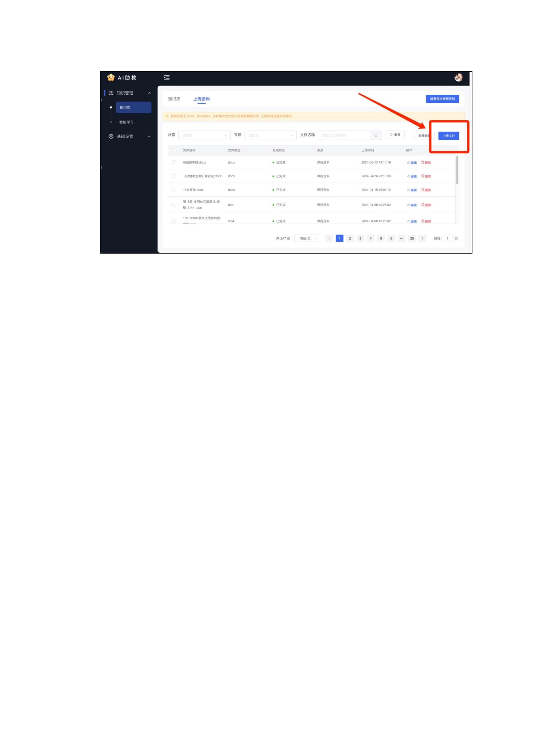Delete the 18支原体.docx file
The height and width of the screenshot is (756, 535).
pyautogui.click(x=426, y=190)
